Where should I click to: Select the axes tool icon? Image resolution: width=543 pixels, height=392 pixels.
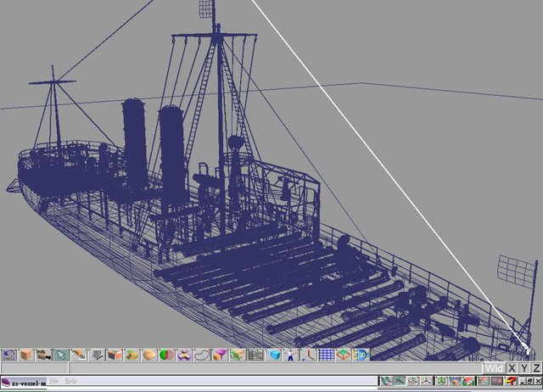[309, 355]
